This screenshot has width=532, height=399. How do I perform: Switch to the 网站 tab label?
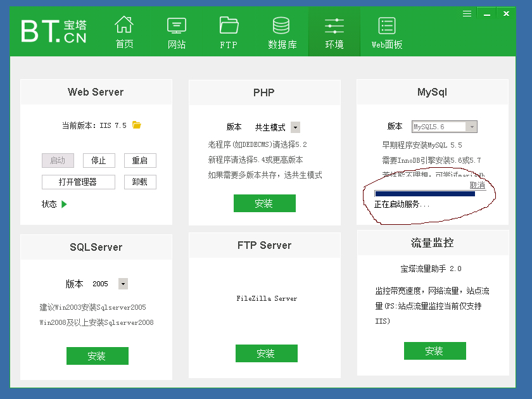pos(177,44)
